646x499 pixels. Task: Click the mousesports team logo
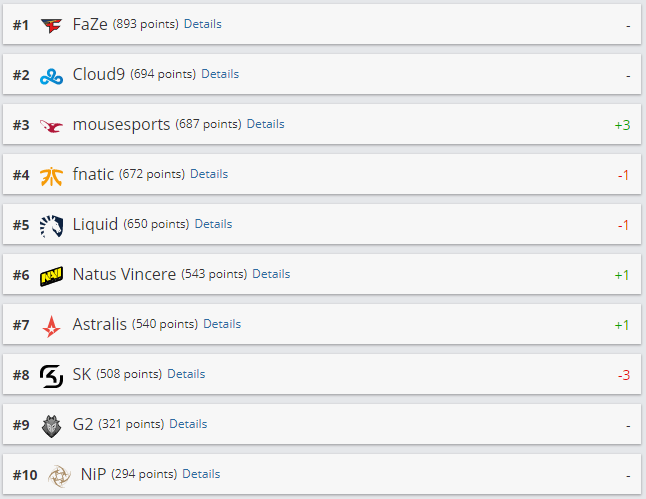coord(52,125)
